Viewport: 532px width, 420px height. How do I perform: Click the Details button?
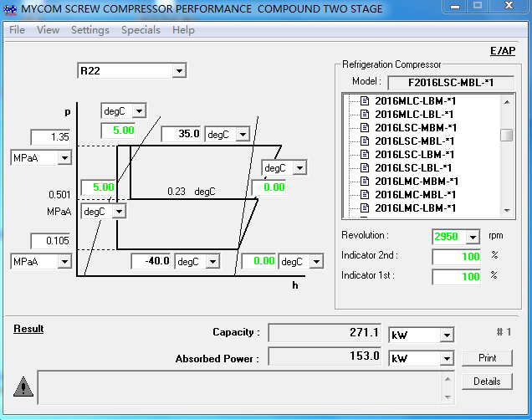coord(487,382)
